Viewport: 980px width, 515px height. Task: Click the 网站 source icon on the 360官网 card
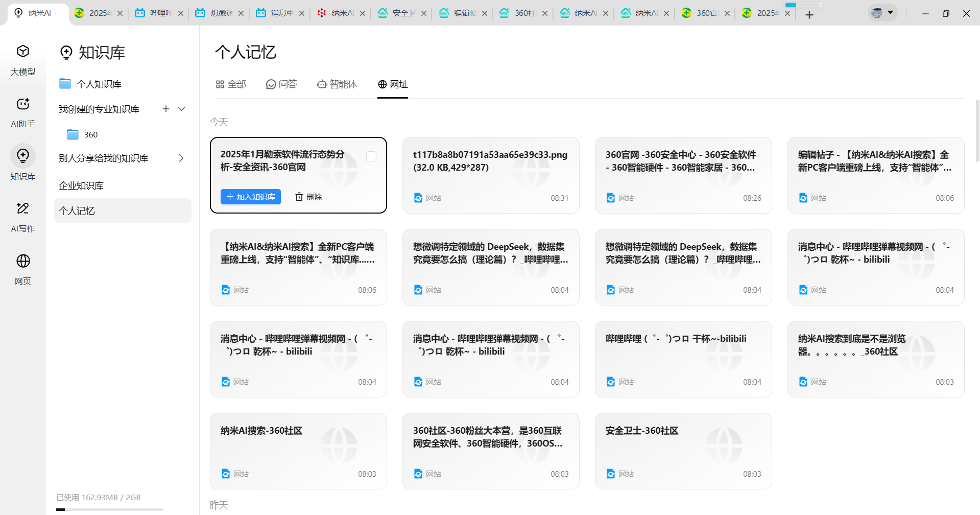point(611,198)
